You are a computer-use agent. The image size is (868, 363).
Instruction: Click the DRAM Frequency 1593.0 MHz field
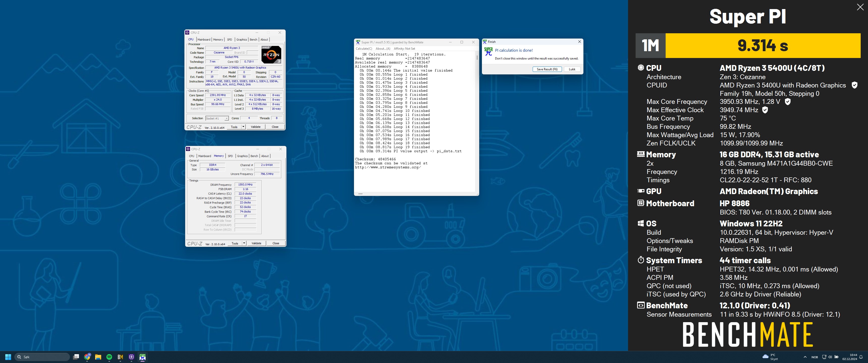245,185
